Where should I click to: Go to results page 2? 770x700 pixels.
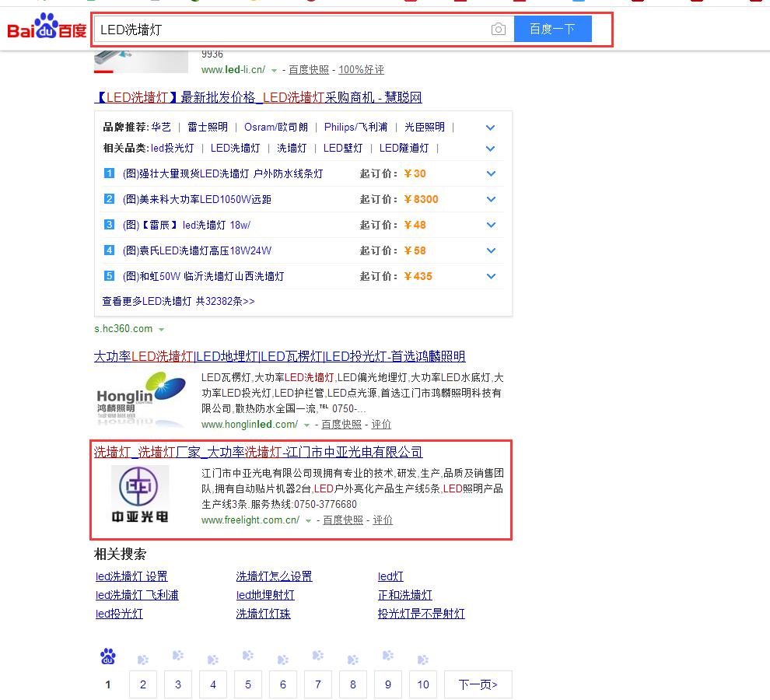click(143, 684)
